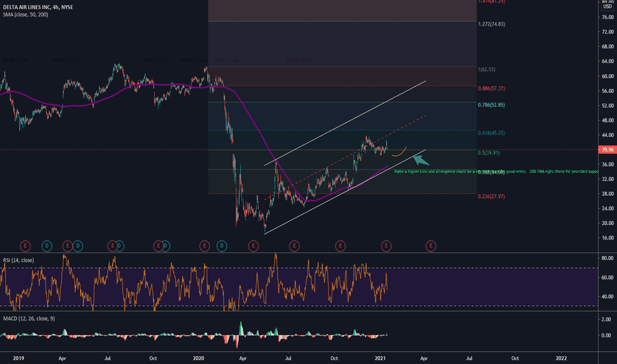Click the 2.00 value on the MACD axis

(606, 319)
